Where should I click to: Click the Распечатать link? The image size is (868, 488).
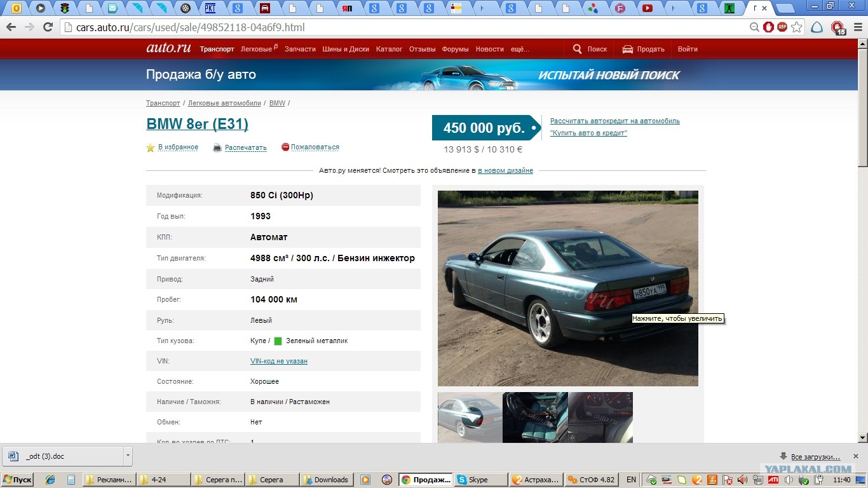[246, 147]
